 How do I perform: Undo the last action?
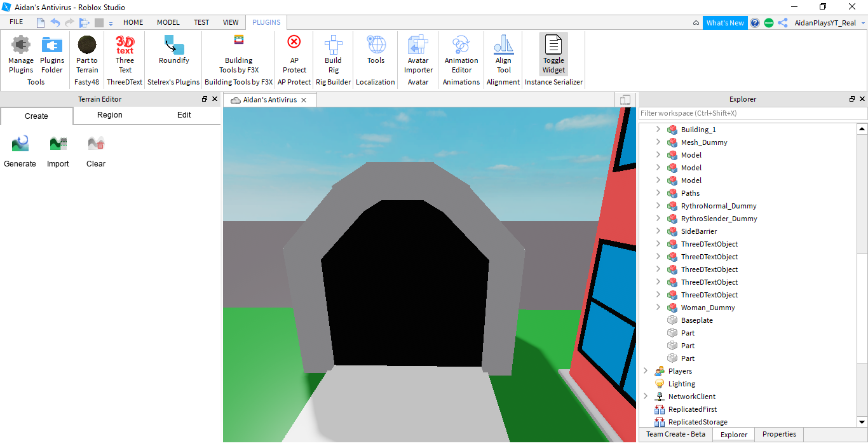pos(55,23)
